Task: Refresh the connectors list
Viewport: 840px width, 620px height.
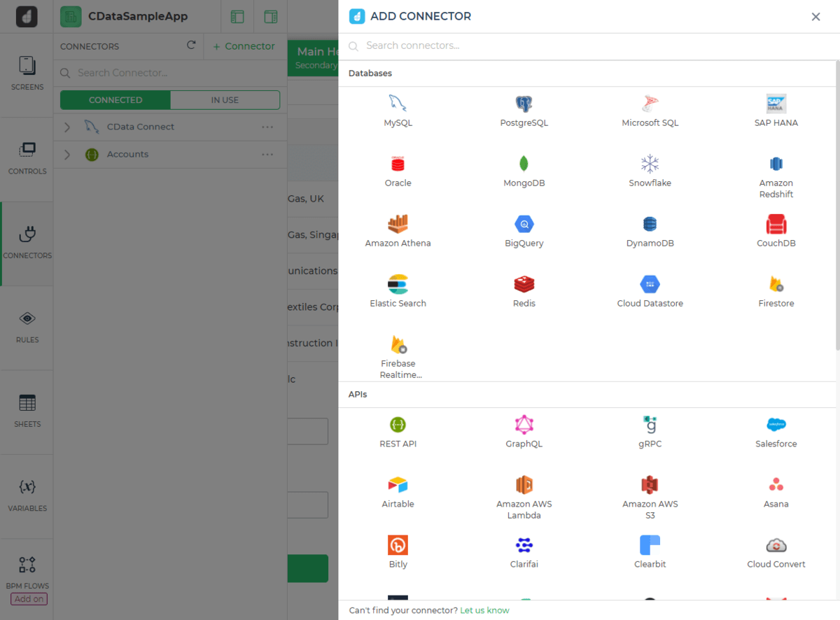Action: (191, 45)
